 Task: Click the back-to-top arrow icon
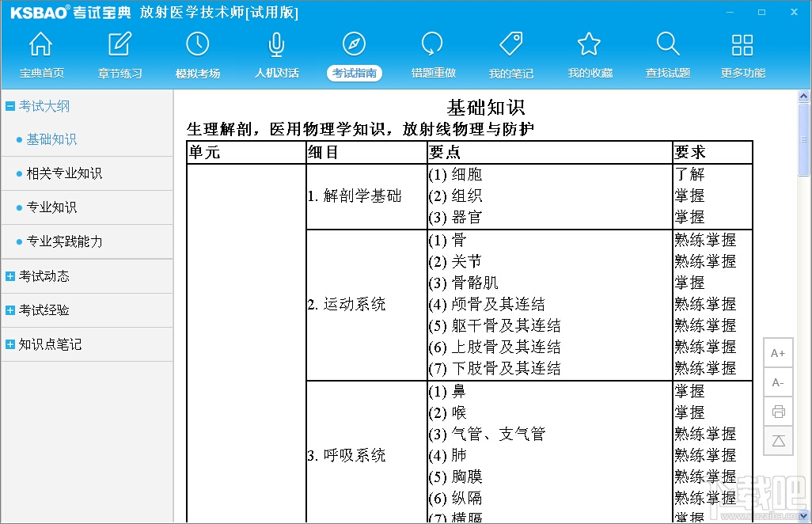[x=778, y=441]
